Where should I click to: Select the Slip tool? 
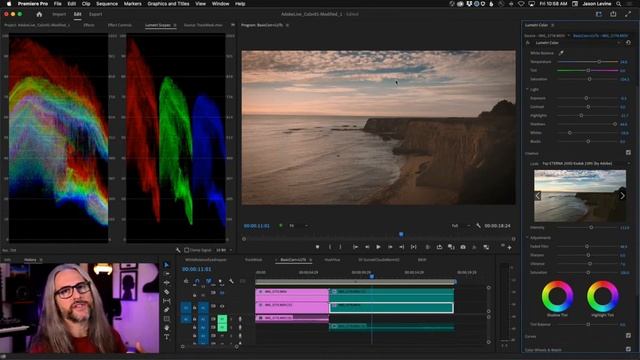pyautogui.click(x=167, y=301)
